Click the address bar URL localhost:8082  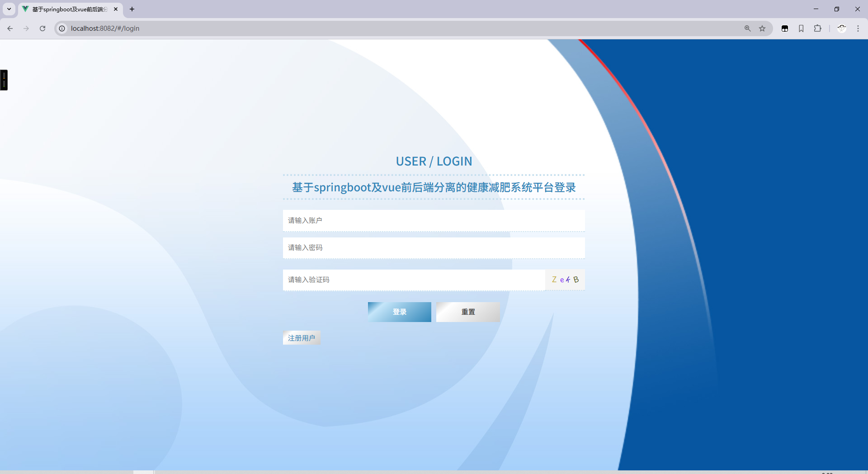(105, 28)
